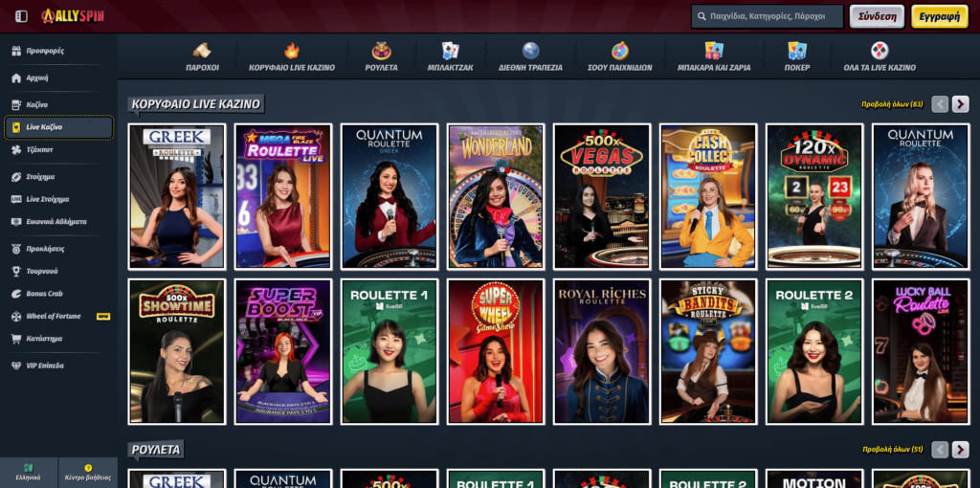The height and width of the screenshot is (488, 980).
Task: View all 83 top live casino games
Action: 891,104
